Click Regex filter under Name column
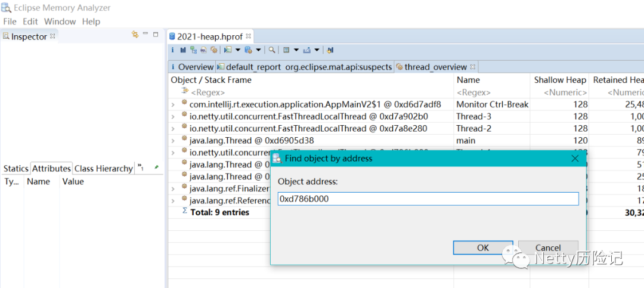Viewport: 644px width, 288px height. [473, 93]
